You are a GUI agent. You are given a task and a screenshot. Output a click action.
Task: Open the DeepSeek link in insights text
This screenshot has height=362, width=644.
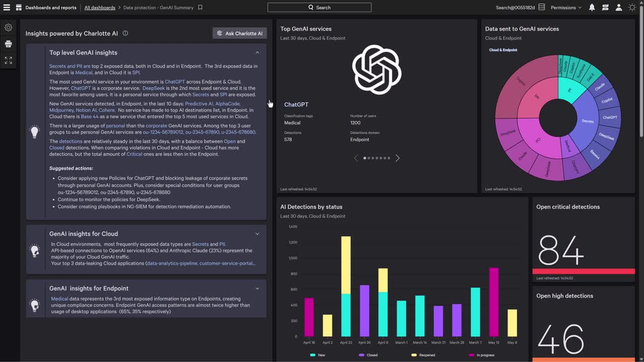[153, 88]
